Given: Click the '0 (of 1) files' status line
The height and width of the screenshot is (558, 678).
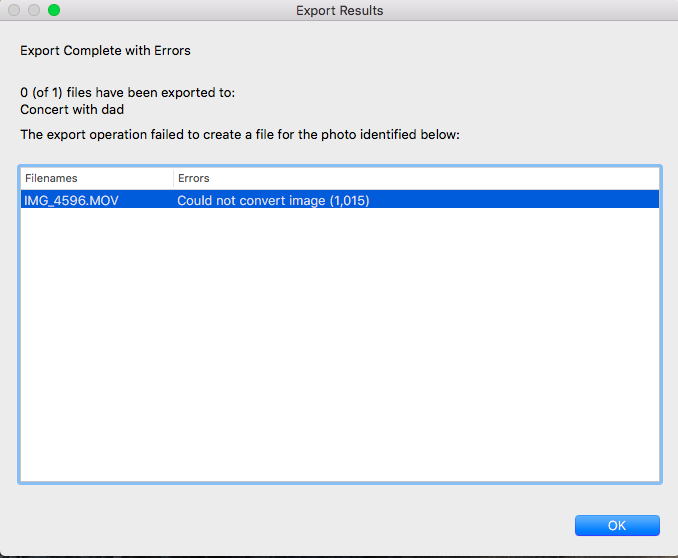Looking at the screenshot, I should (x=127, y=93).
